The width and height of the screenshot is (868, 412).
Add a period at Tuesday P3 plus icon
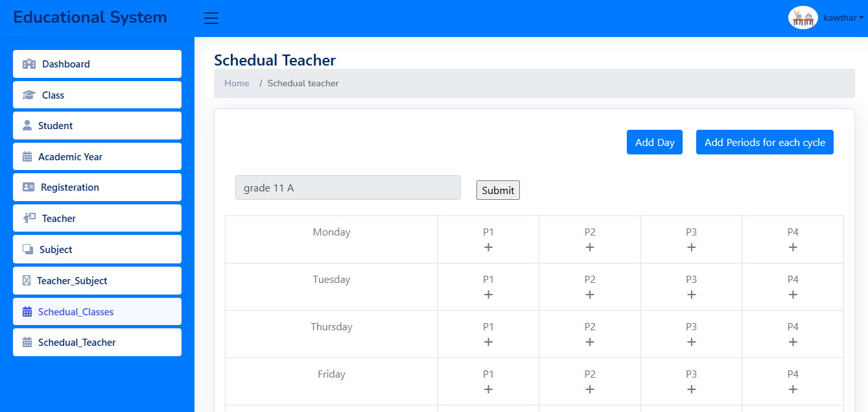pos(691,295)
